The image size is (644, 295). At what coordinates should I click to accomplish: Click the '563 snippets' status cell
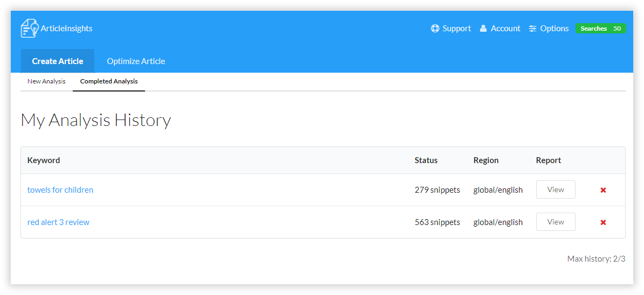438,222
